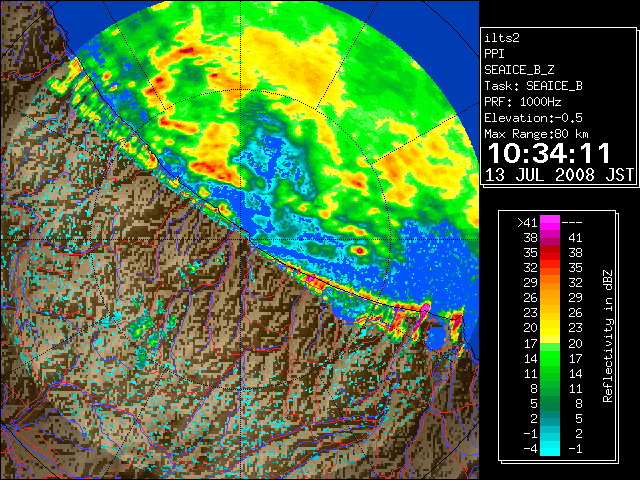Click the 'Task: SEAICE_B' line
Image resolution: width=640 pixels, height=480 pixels.
[533, 86]
